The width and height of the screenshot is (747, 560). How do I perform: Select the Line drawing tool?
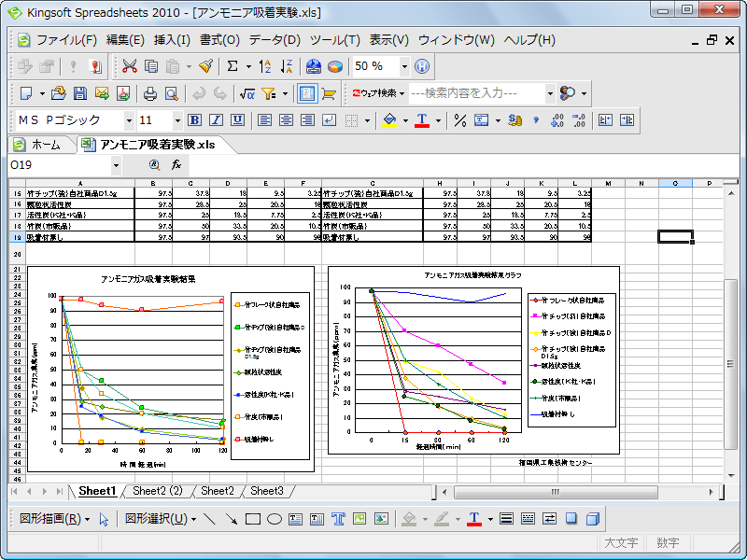(x=209, y=519)
